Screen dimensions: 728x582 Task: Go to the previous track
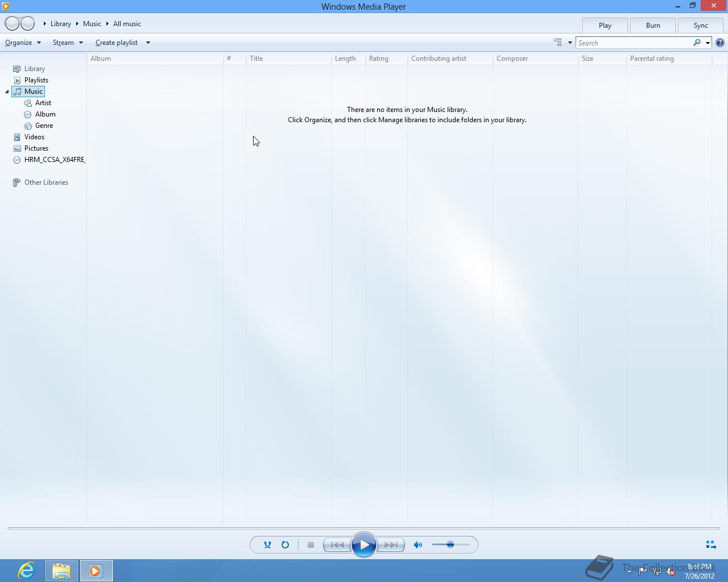point(337,544)
